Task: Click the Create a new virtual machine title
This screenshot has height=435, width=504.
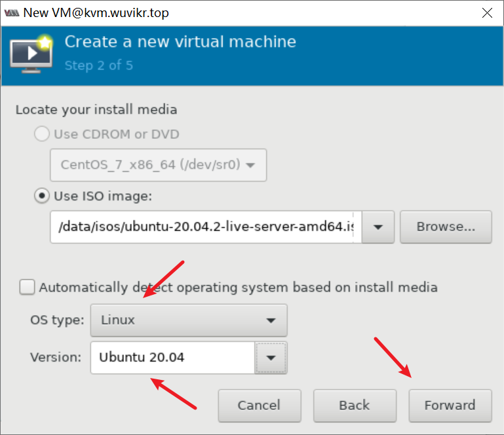Action: coord(180,42)
